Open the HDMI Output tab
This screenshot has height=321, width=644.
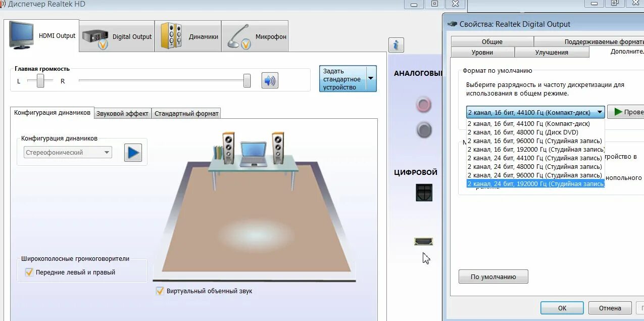(41, 35)
